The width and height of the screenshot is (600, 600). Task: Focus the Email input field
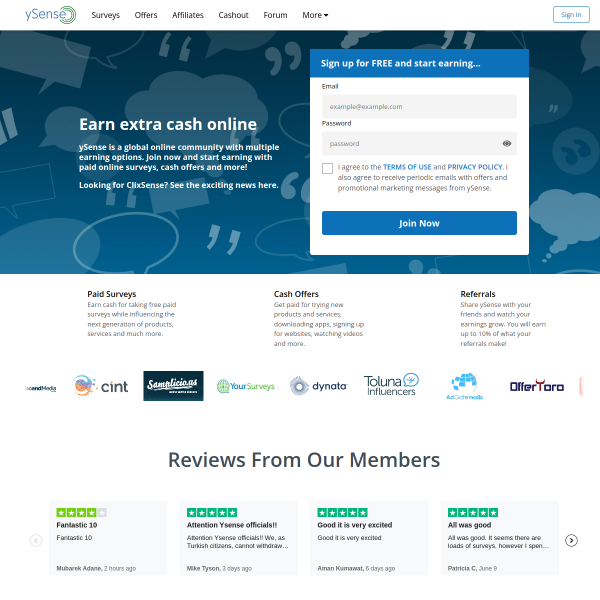419,106
